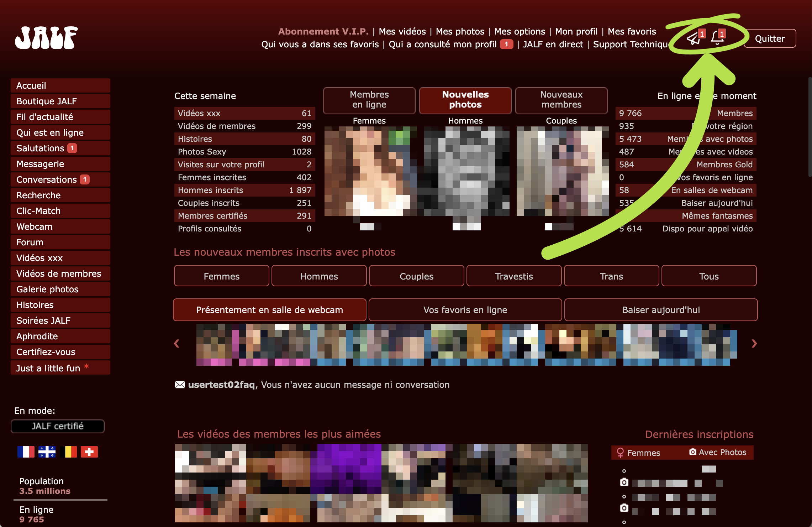Screen dimensions: 812x527
Task: Open Mes favoris in top menu
Action: 632,31
